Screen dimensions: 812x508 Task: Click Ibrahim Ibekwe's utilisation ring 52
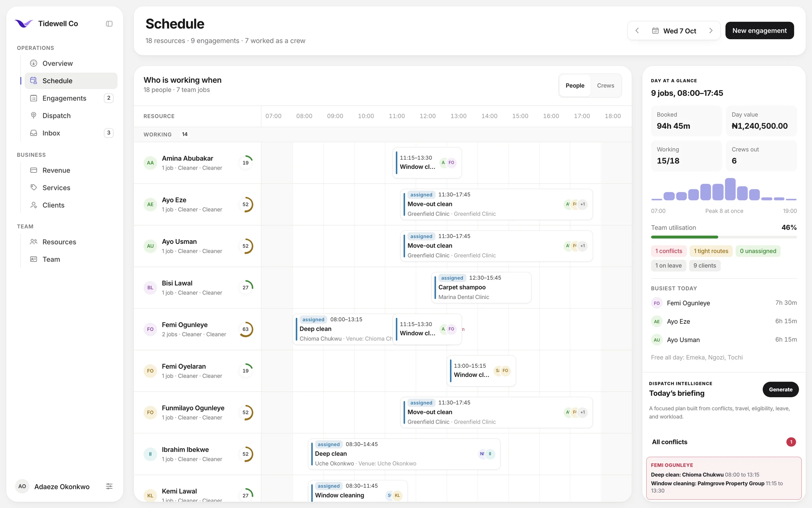pyautogui.click(x=246, y=454)
